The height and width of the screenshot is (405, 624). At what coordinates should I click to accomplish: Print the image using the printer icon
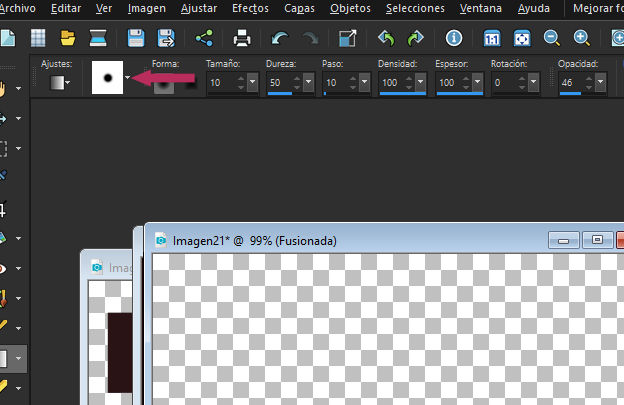(242, 39)
